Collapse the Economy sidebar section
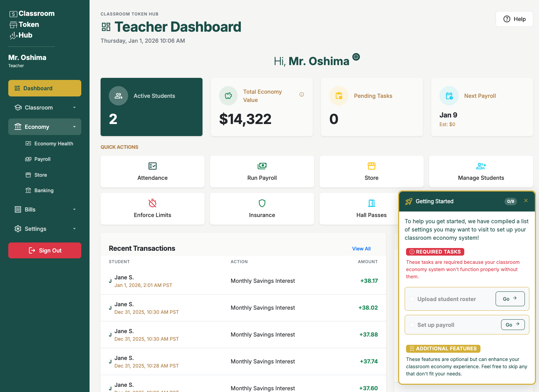Screen dimensions: 539x392 tap(74, 127)
